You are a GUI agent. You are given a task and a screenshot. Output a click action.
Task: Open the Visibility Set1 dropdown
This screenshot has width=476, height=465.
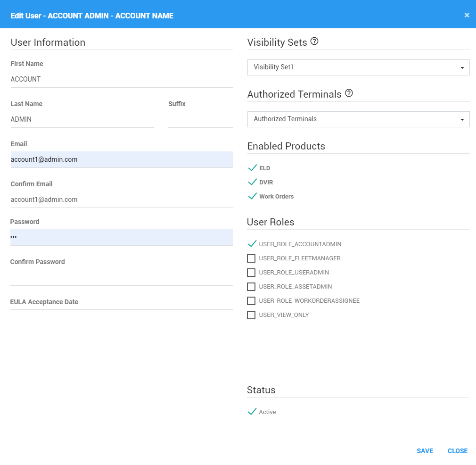click(358, 67)
